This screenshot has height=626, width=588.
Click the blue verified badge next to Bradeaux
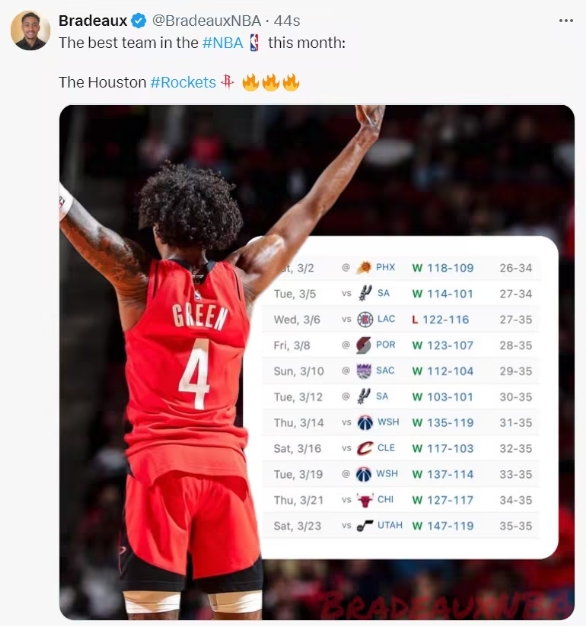pos(139,21)
